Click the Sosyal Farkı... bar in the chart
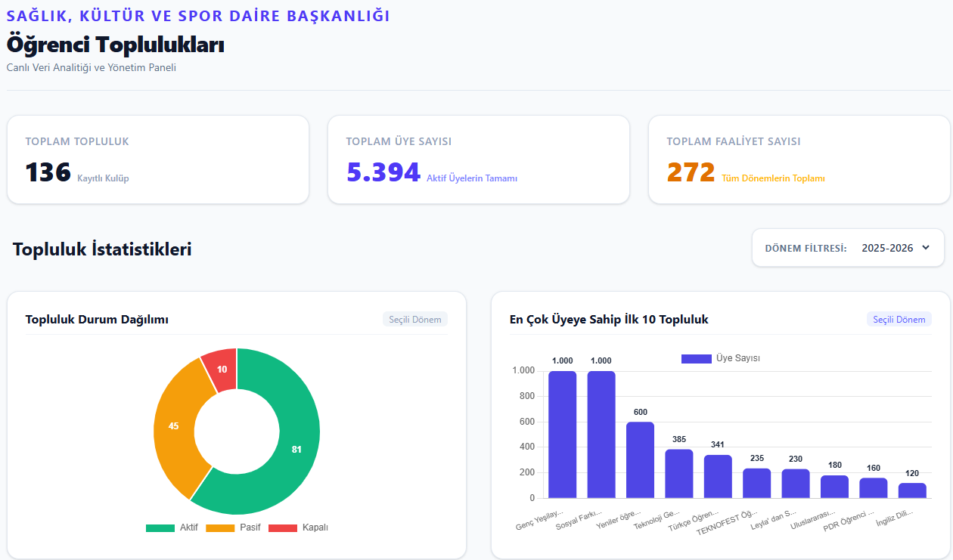This screenshot has height=560, width=953. point(601,435)
